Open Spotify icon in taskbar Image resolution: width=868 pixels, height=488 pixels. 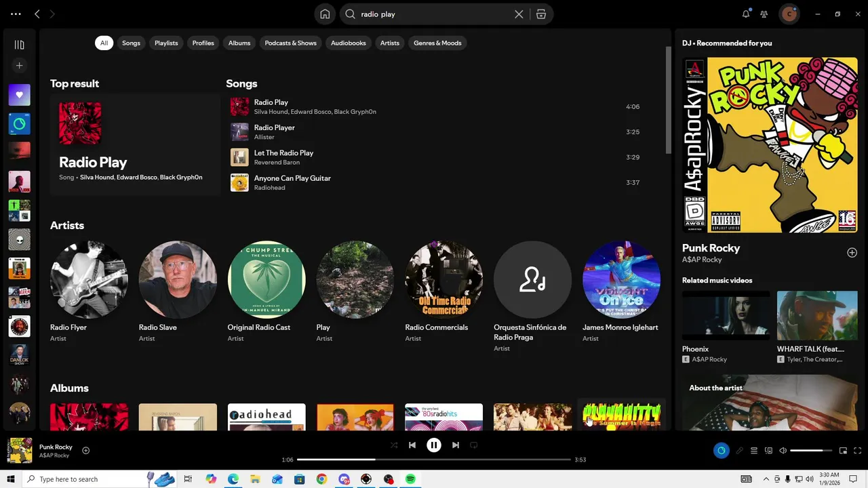[x=410, y=479]
